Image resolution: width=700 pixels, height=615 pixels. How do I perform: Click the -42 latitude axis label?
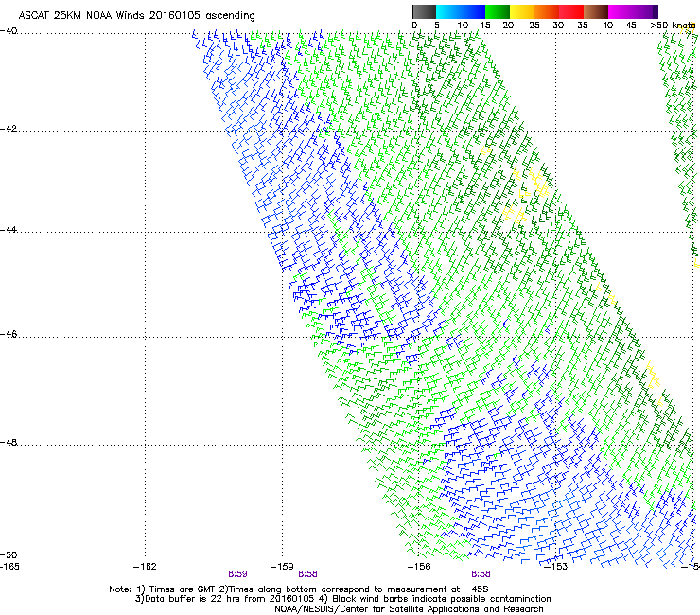tap(9, 129)
